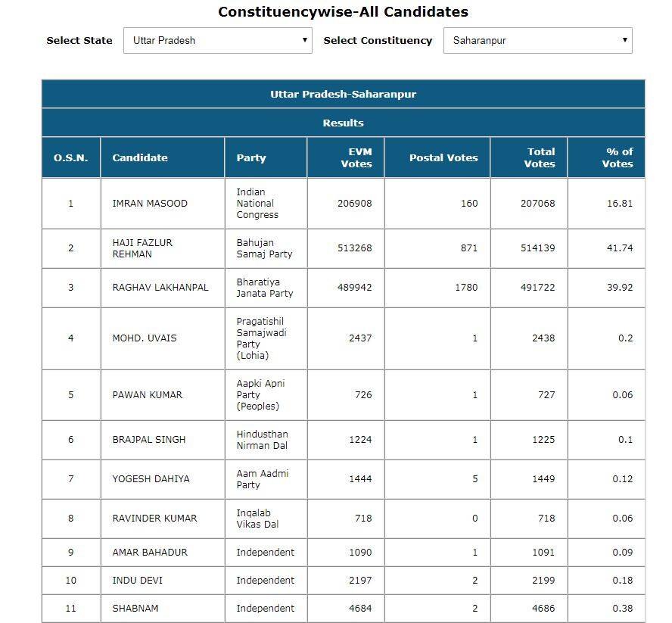Select the Bahujan Samaj Party cell
Image resolution: width=672 pixels, height=623 pixels.
click(x=265, y=248)
